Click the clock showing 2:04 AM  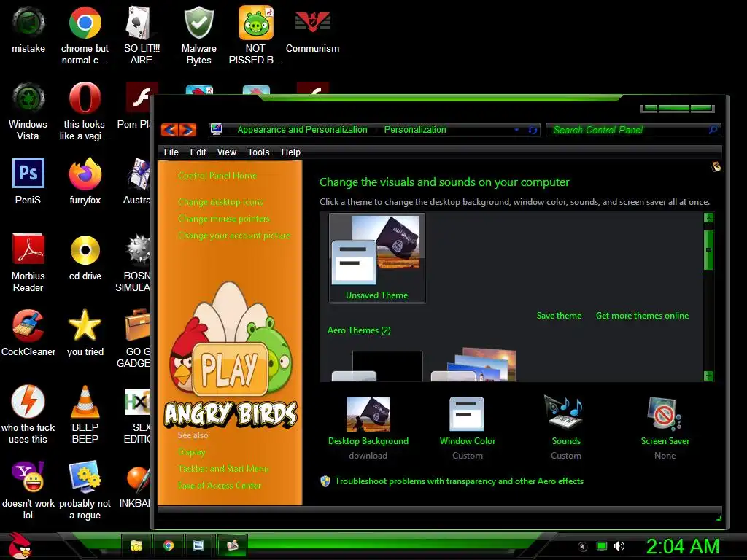click(x=682, y=546)
